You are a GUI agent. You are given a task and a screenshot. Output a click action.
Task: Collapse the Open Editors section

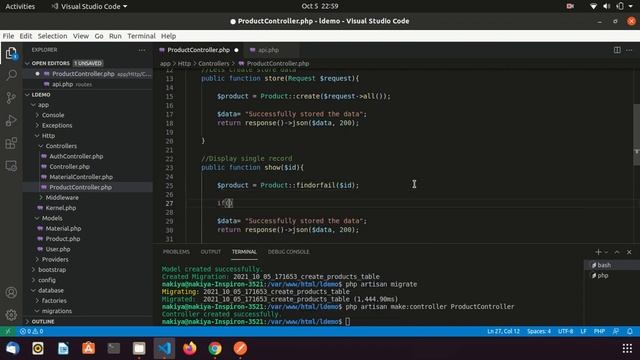(27, 63)
